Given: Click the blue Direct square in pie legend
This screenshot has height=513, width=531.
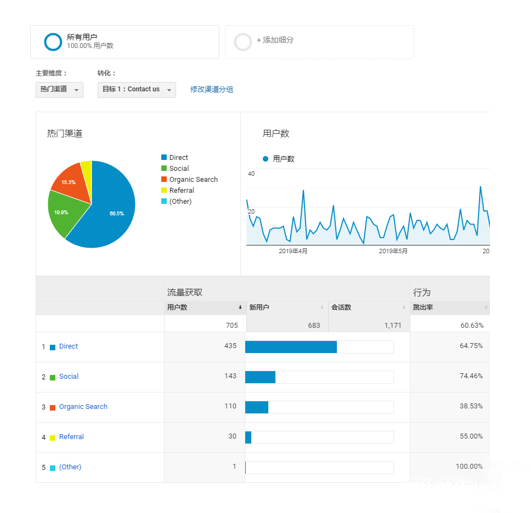Looking at the screenshot, I should pyautogui.click(x=164, y=157).
